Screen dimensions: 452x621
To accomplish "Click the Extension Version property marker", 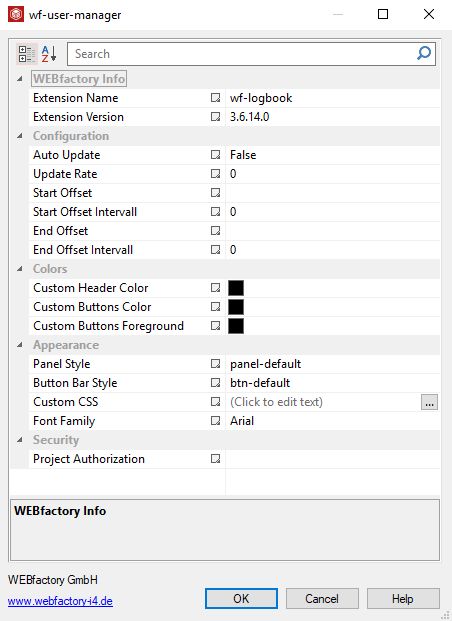I will click(x=215, y=117).
